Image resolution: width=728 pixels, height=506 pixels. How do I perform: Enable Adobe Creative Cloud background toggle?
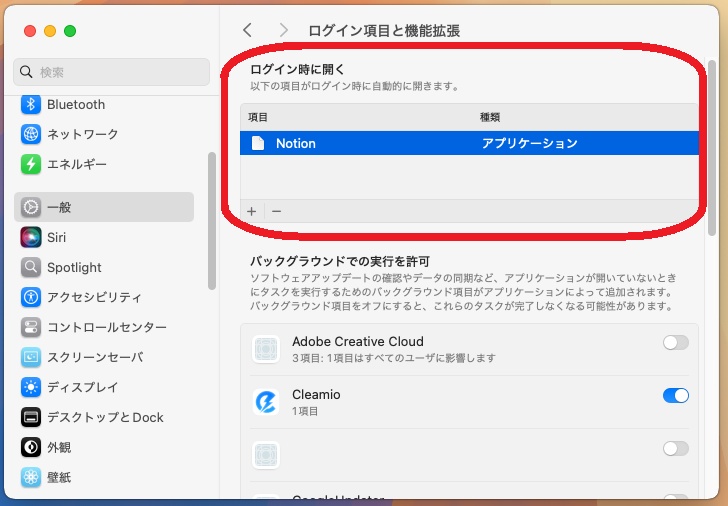point(676,343)
